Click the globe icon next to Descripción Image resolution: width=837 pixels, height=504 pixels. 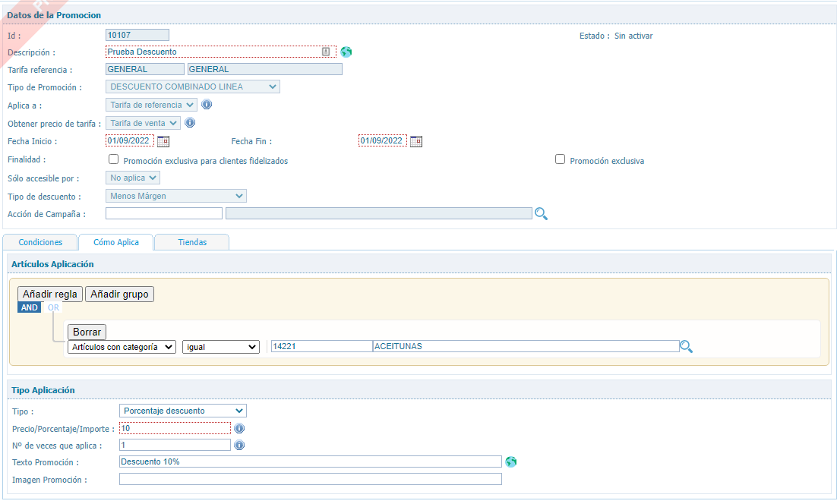coord(346,52)
